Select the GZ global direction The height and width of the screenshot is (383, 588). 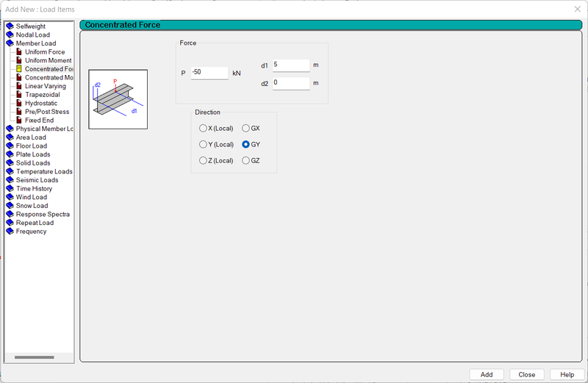click(245, 160)
